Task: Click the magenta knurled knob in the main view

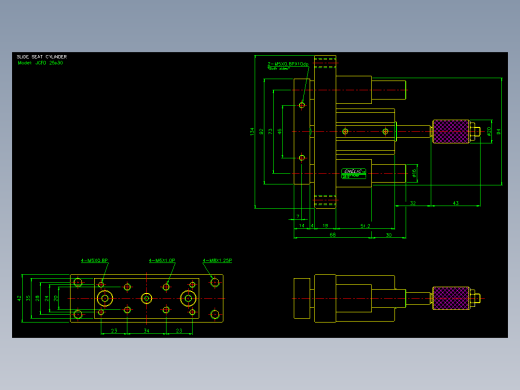Action: click(x=451, y=132)
